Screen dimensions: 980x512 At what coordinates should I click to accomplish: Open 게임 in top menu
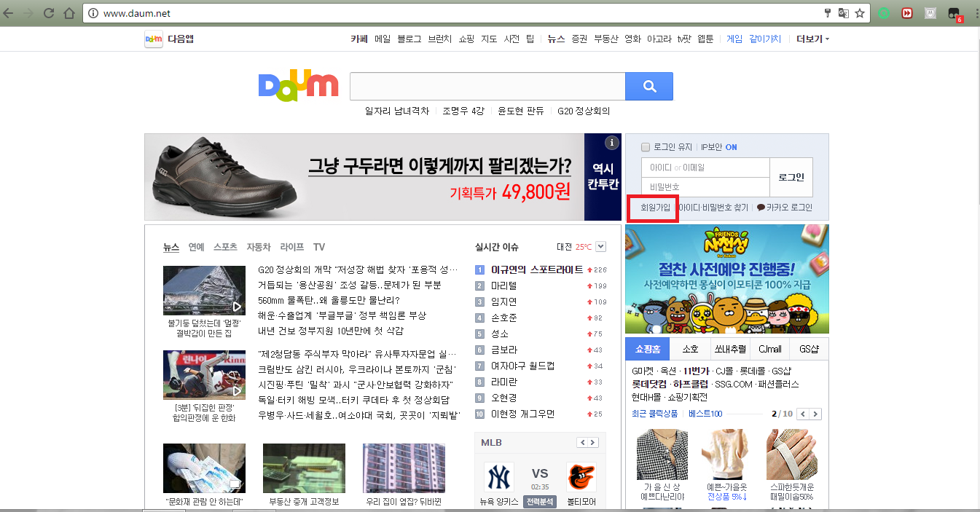point(734,39)
